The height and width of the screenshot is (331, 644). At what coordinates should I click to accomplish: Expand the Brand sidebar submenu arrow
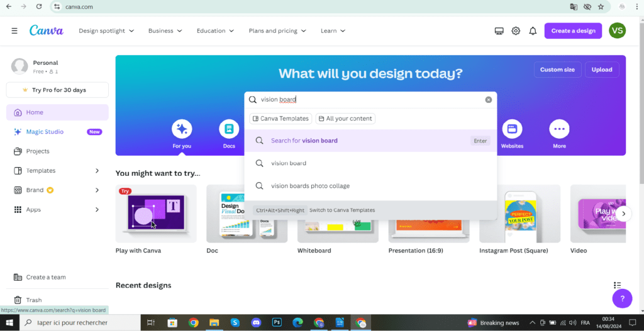pyautogui.click(x=97, y=190)
